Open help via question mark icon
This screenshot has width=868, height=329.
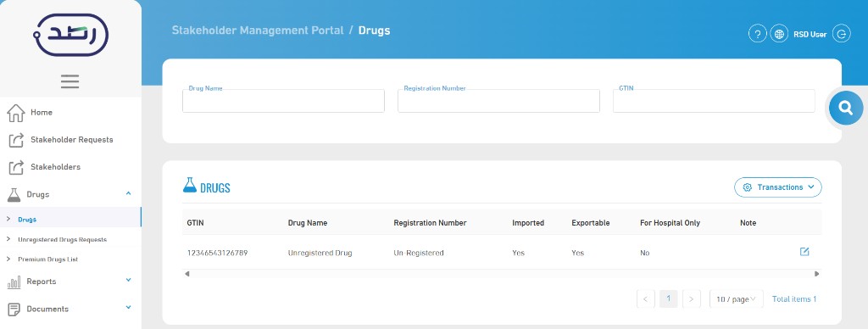click(757, 34)
